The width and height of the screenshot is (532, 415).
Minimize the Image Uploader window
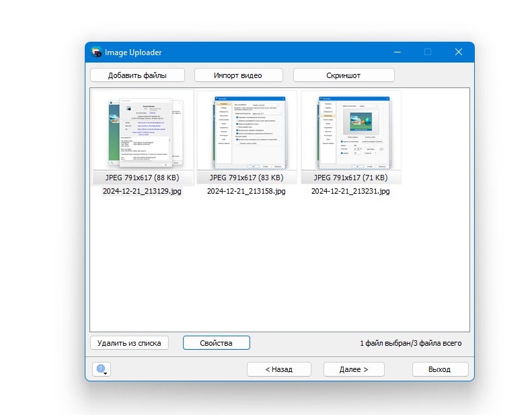point(397,52)
